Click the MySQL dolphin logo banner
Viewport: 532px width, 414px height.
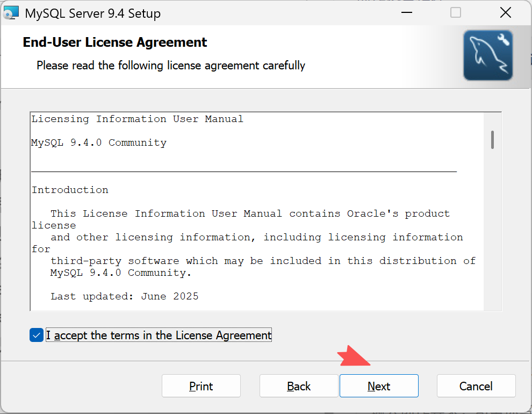pyautogui.click(x=488, y=55)
